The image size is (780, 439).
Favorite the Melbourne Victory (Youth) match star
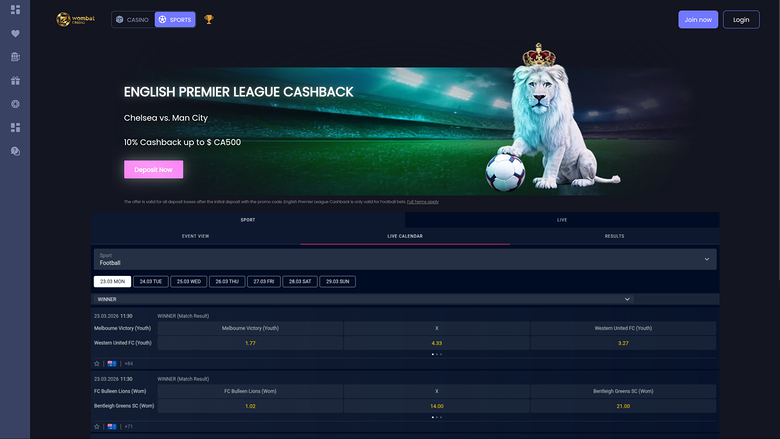point(97,363)
